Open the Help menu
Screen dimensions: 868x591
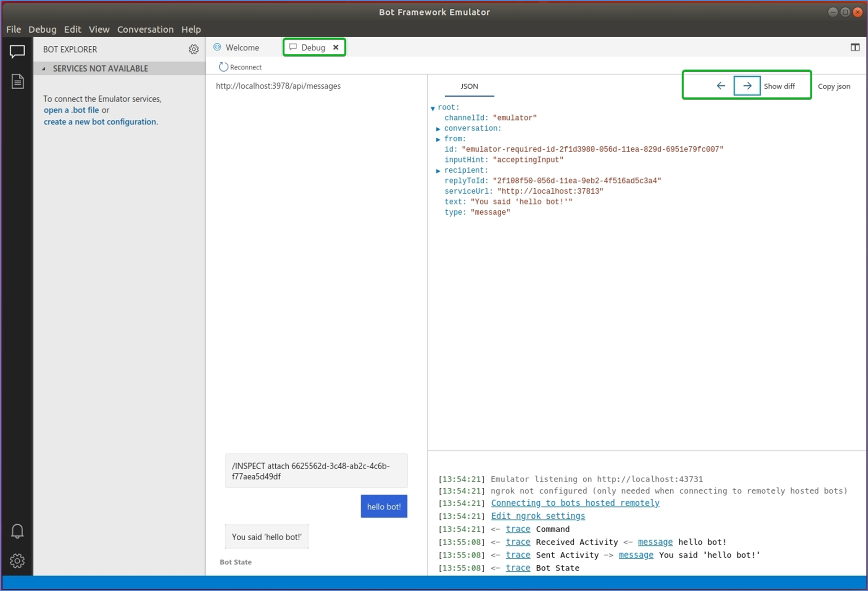[191, 29]
